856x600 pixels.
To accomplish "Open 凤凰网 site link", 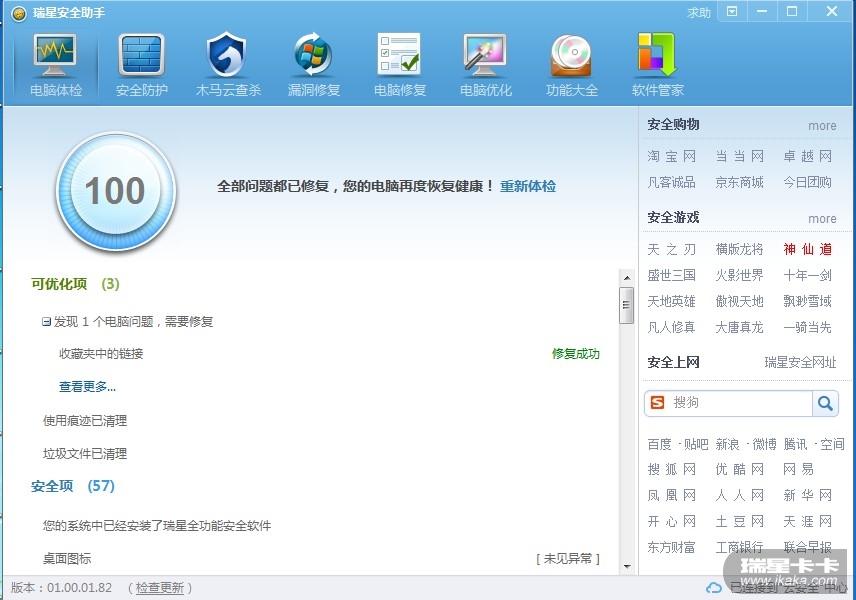I will tap(671, 496).
